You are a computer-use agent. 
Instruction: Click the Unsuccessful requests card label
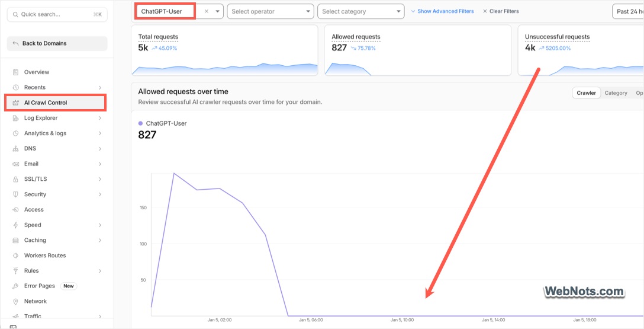click(x=558, y=37)
